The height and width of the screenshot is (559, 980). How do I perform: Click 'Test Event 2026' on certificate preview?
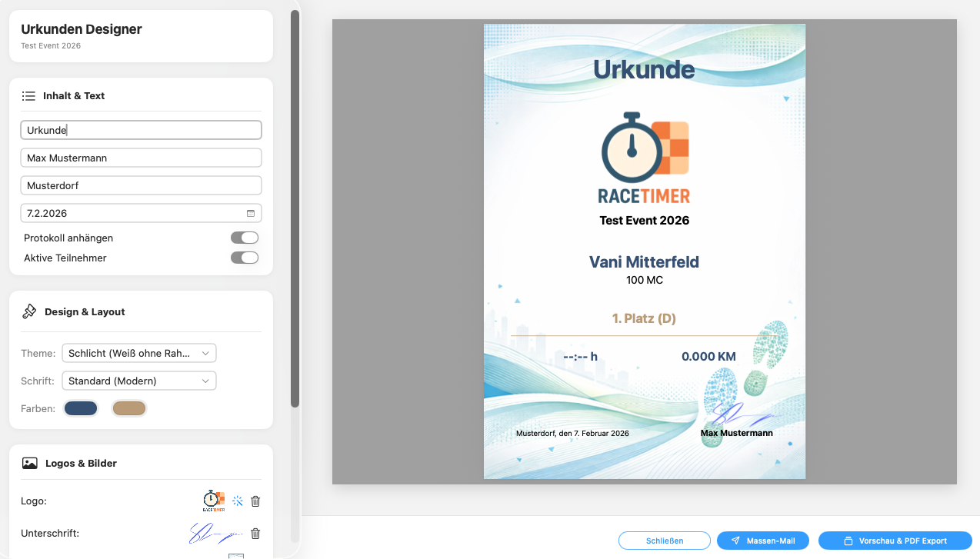645,220
